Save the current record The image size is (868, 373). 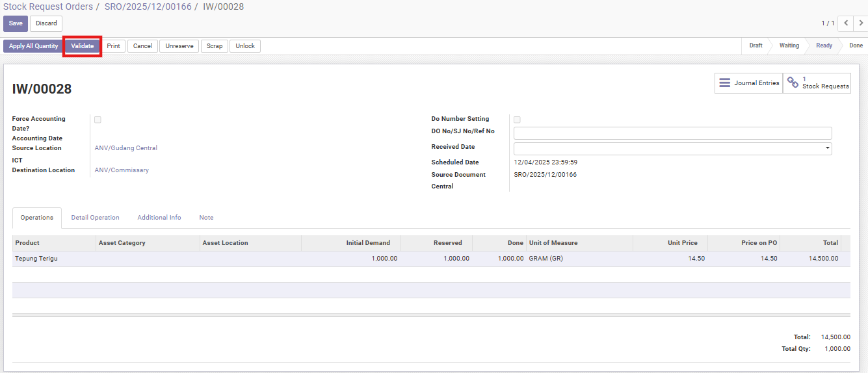[16, 23]
